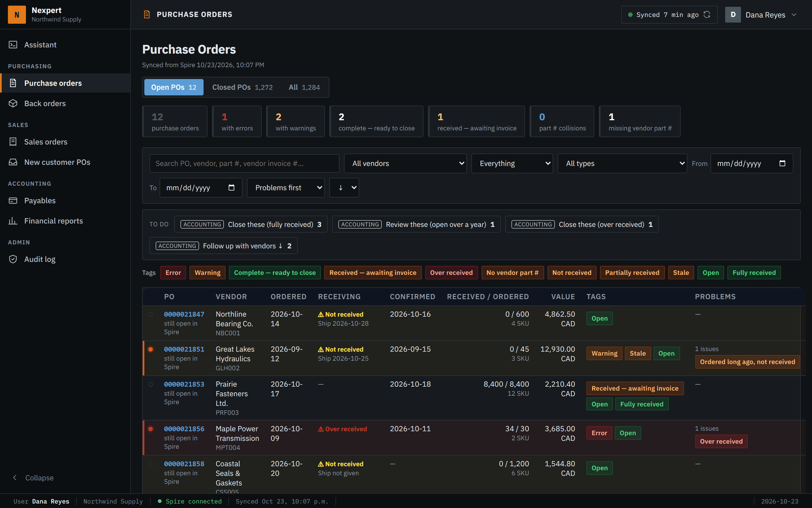Switch to the Open POs tab
Viewport: 812px width, 508px height.
[174, 87]
